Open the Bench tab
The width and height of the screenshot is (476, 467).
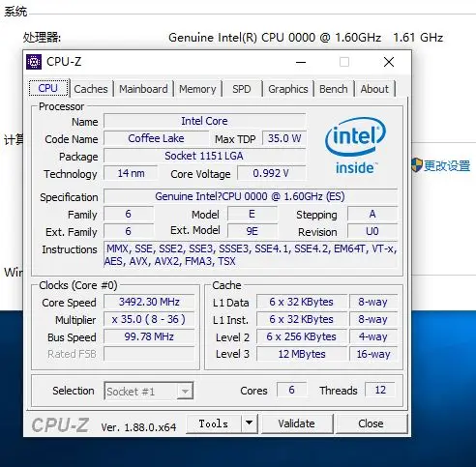point(334,89)
